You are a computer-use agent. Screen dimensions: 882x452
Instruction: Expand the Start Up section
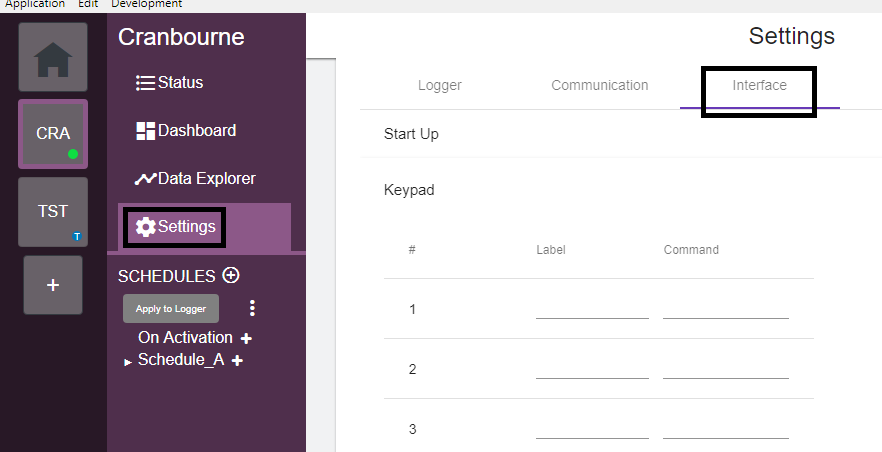(411, 134)
